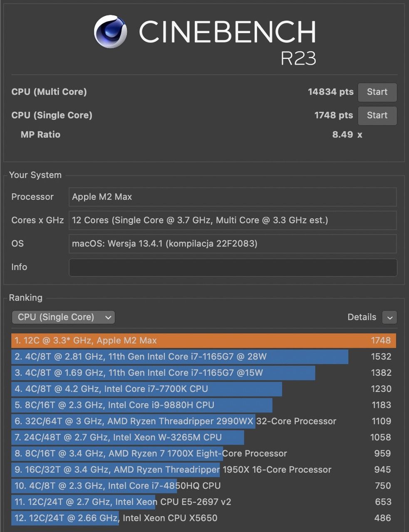
Task: Start the CPU Single Core benchmark
Action: tap(377, 115)
